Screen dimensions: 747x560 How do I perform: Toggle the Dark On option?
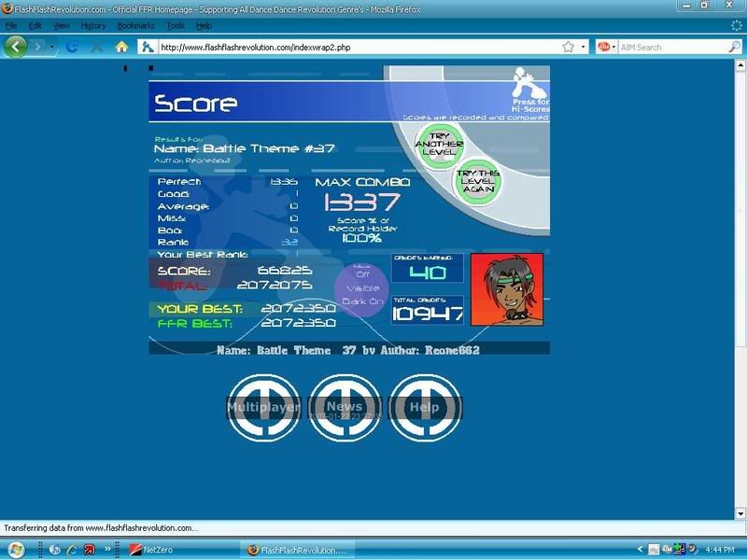click(x=361, y=301)
